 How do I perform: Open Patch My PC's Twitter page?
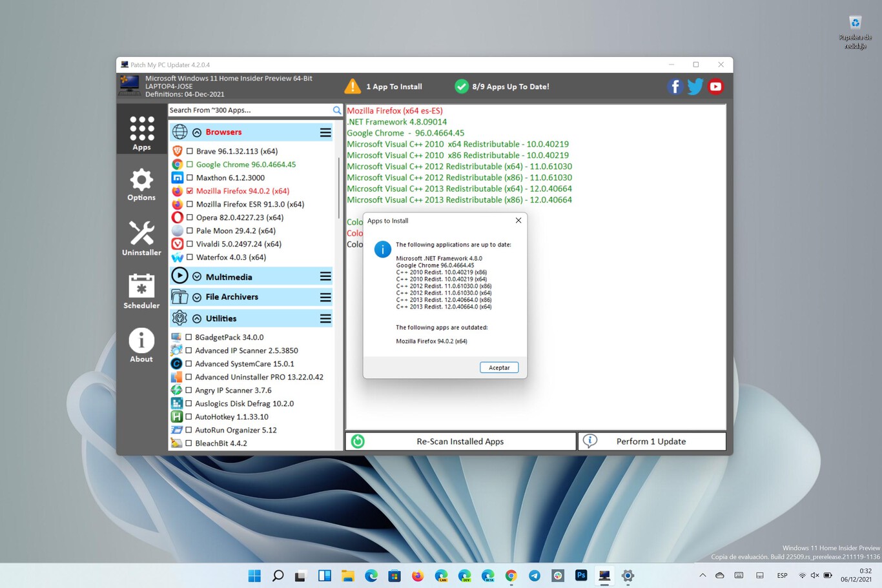(x=695, y=86)
